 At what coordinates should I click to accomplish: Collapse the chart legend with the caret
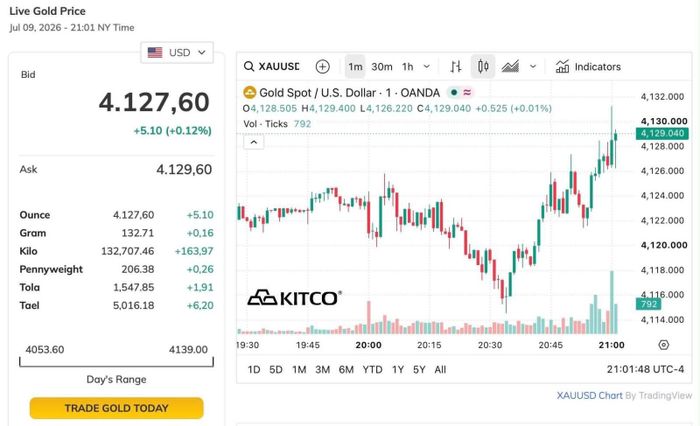(x=254, y=142)
